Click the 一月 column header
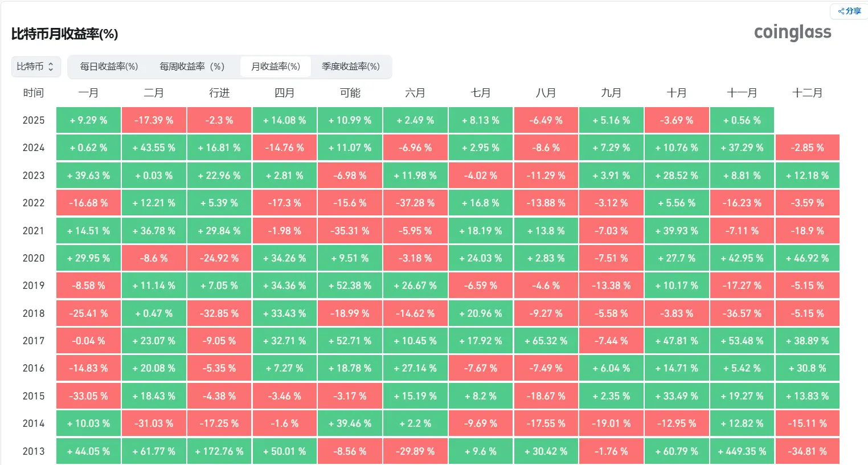 tap(88, 93)
